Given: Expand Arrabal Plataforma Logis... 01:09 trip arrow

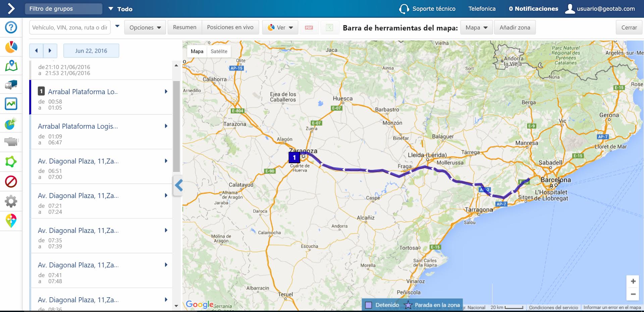Looking at the screenshot, I should click(166, 126).
